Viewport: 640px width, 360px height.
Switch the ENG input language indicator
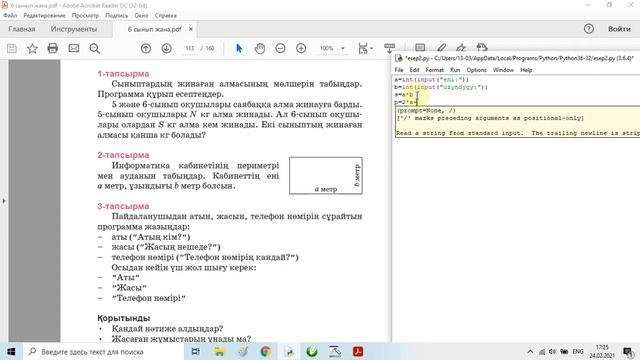pos(578,351)
